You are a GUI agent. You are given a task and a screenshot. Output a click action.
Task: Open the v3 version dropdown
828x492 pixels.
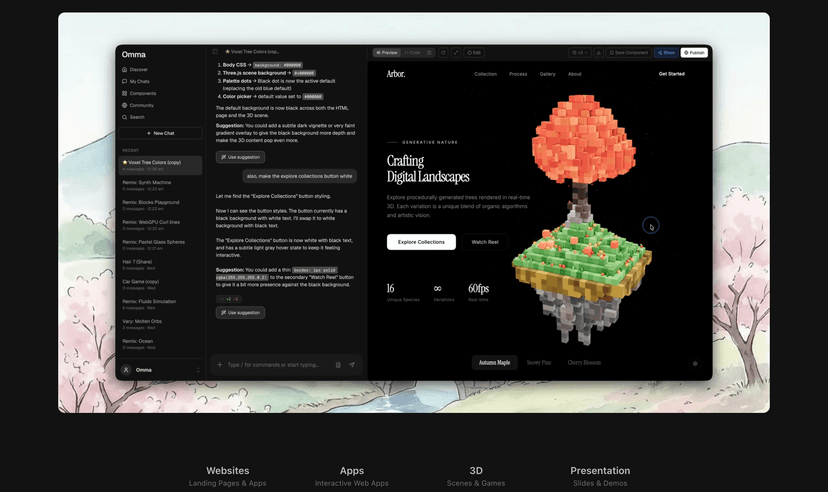click(580, 53)
